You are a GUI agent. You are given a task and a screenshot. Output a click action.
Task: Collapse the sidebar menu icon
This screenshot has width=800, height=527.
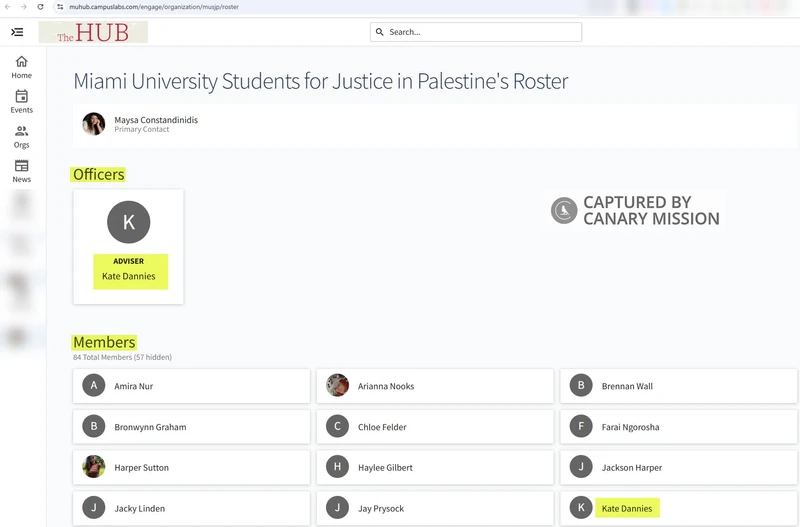(x=17, y=32)
